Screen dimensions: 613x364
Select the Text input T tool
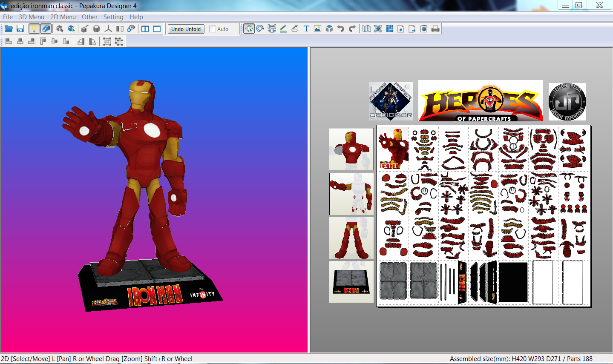tap(306, 29)
